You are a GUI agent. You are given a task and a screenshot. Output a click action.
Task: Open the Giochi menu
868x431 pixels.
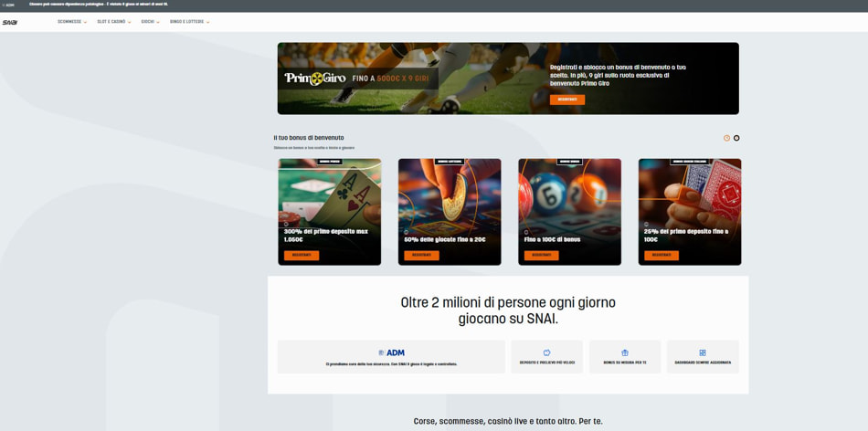pyautogui.click(x=147, y=22)
